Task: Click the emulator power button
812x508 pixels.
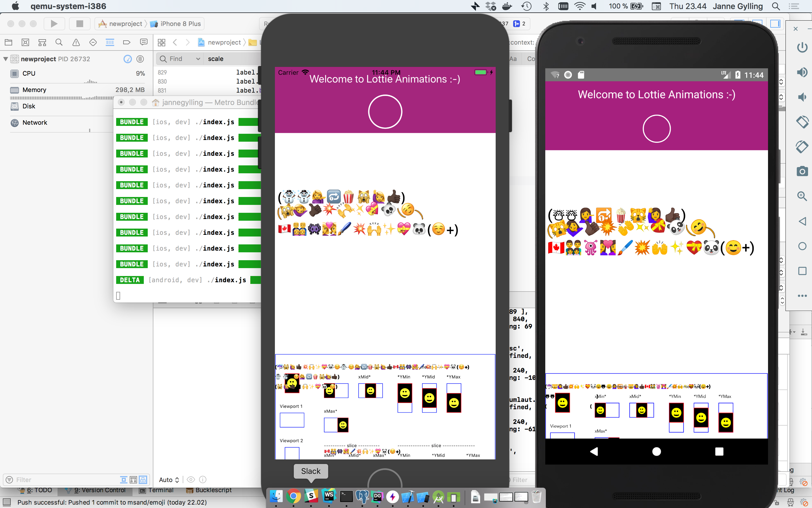Action: point(802,47)
